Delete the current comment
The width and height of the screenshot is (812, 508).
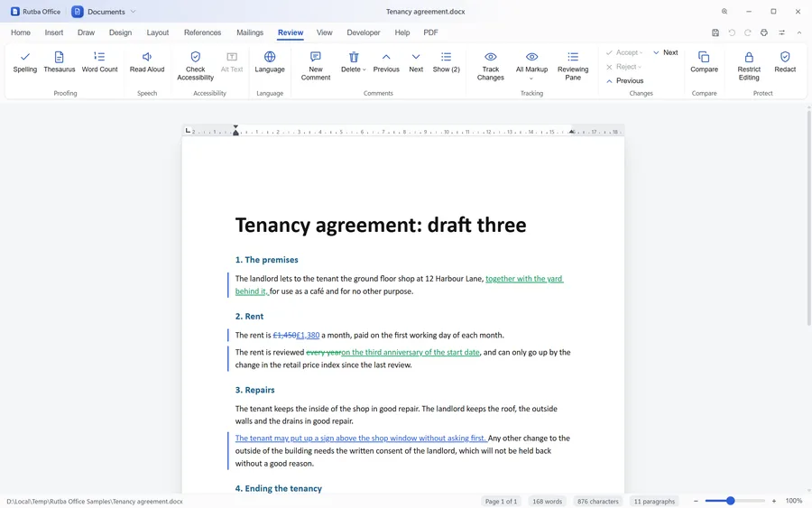pos(351,62)
